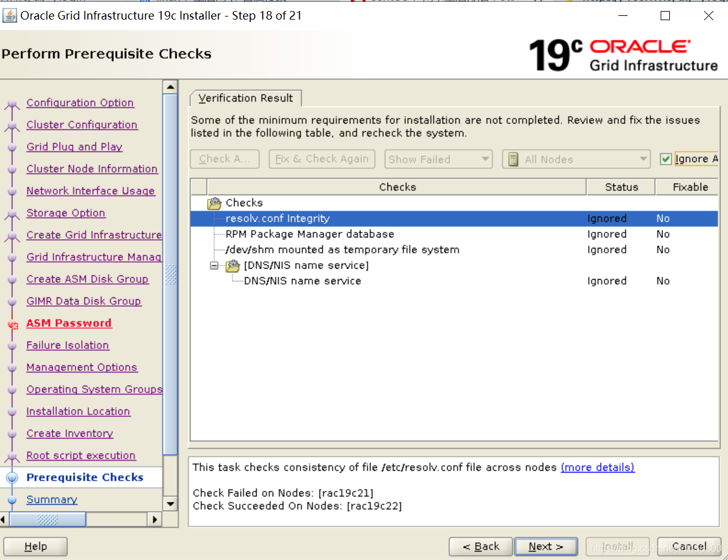Screen dimensions: 728x560
Task: Click the Configuration Option step bullet icon
Action: (12, 104)
